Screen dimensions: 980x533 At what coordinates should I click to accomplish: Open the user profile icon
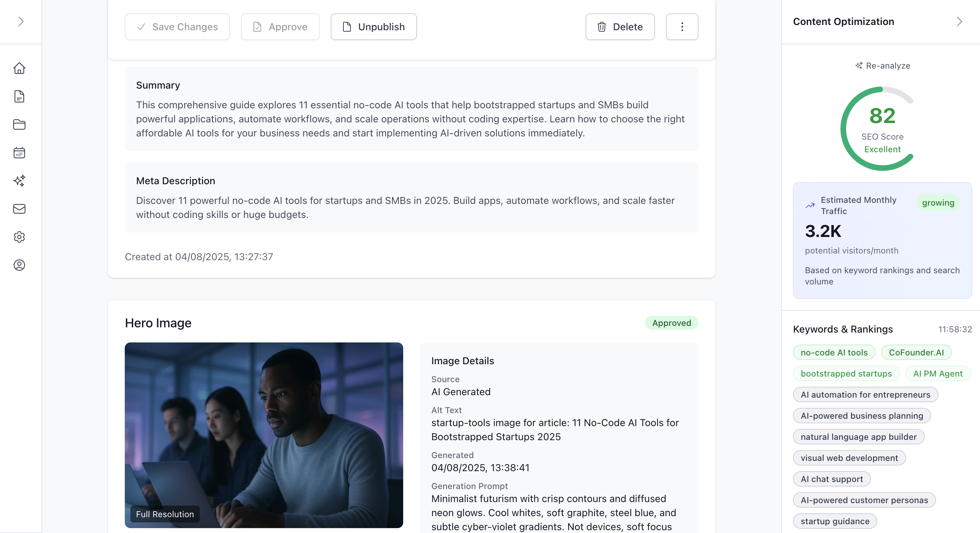(19, 265)
